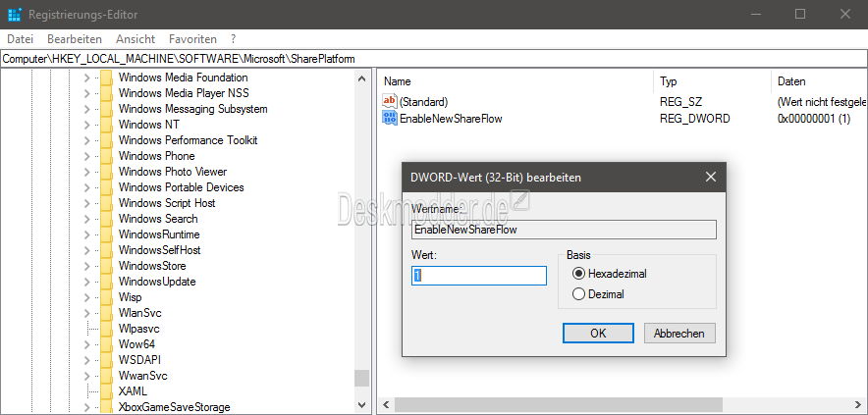Click folder icon next to WindowsRuntime
The width and height of the screenshot is (868, 415).
coord(106,234)
